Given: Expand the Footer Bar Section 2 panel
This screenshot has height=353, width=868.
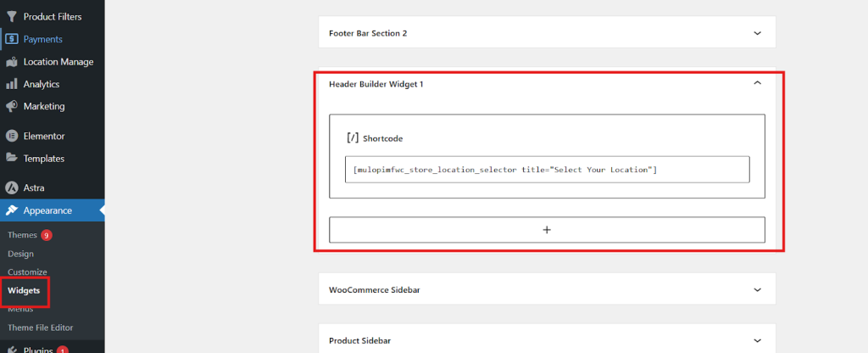Looking at the screenshot, I should (x=757, y=33).
